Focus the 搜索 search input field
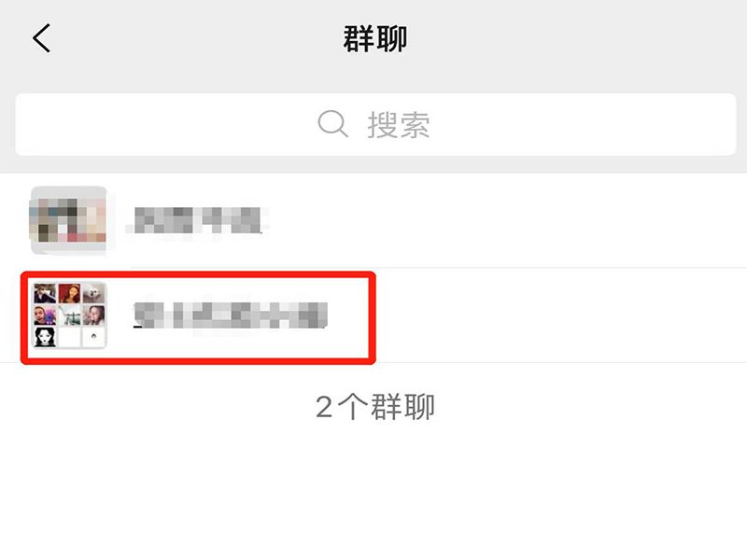This screenshot has width=747, height=560. [x=375, y=124]
